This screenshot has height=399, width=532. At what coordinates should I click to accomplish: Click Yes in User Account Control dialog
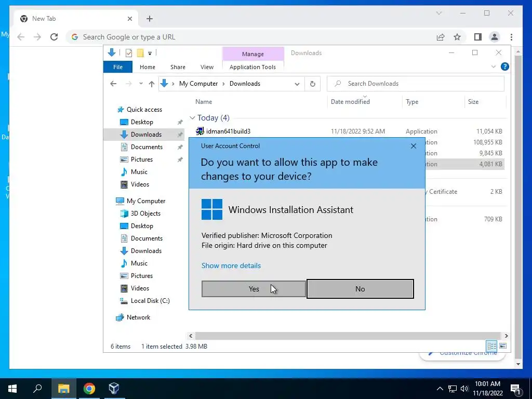click(254, 289)
